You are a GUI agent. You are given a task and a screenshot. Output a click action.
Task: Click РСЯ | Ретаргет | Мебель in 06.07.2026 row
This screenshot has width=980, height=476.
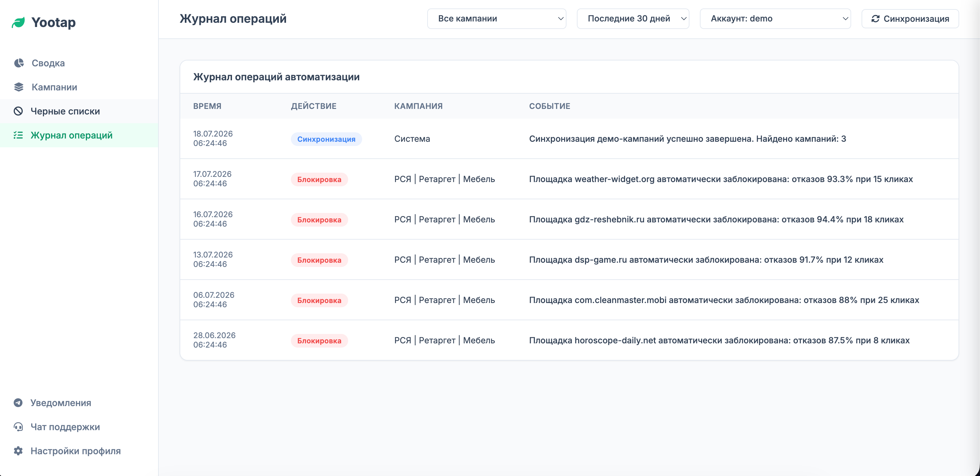tap(444, 300)
